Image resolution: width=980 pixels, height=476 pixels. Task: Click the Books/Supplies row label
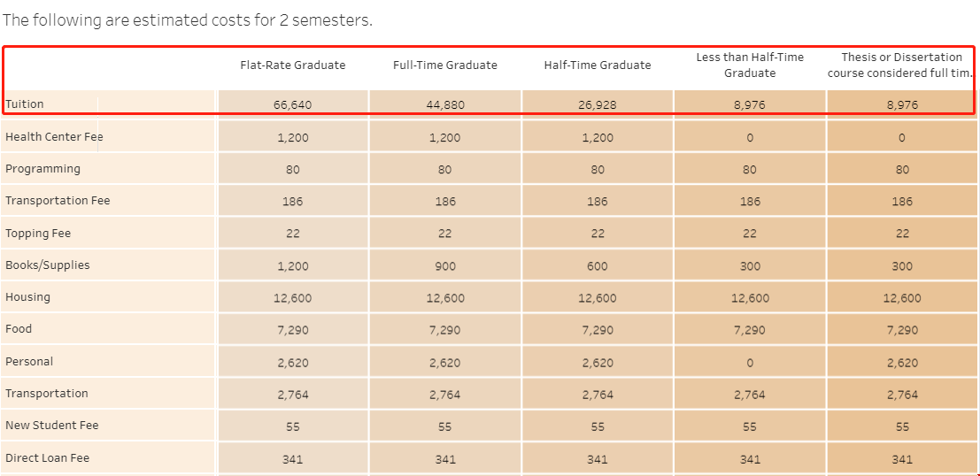(48, 265)
